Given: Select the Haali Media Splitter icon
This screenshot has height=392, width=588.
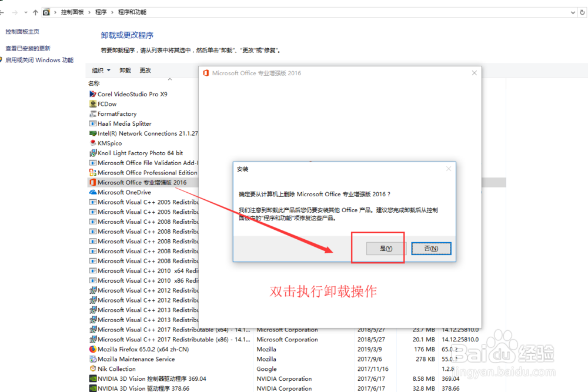Looking at the screenshot, I should [93, 123].
